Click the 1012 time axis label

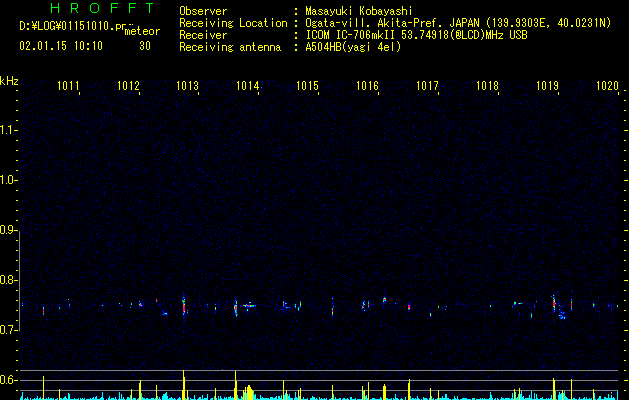(x=128, y=86)
